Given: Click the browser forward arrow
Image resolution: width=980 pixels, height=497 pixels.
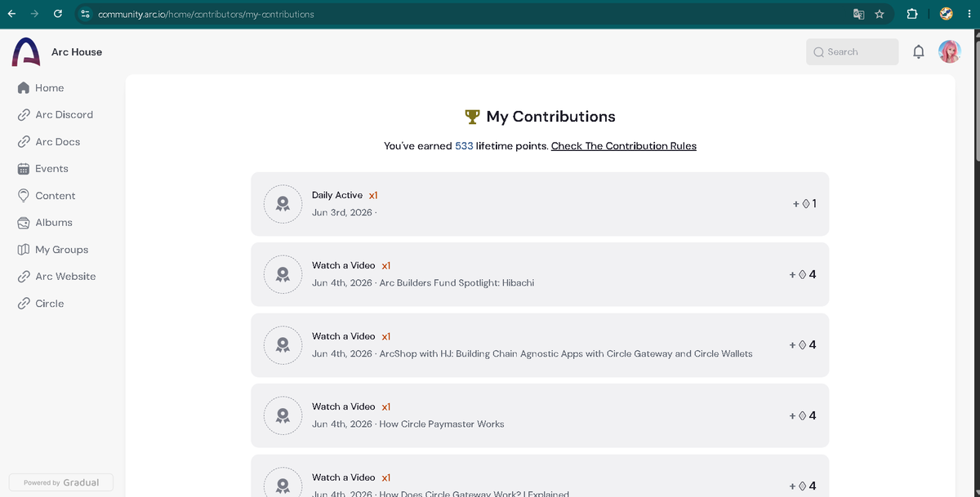Looking at the screenshot, I should tap(34, 14).
